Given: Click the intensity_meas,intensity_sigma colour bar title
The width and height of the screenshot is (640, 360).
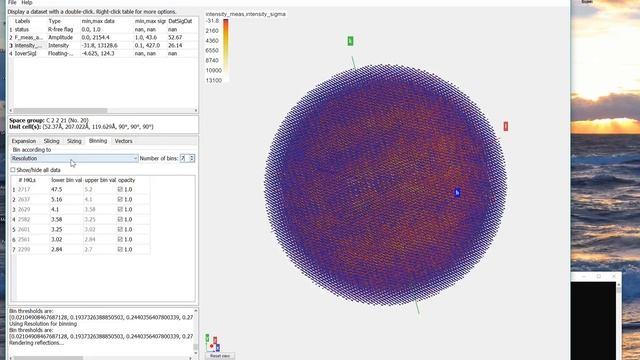Looking at the screenshot, I should (246, 14).
